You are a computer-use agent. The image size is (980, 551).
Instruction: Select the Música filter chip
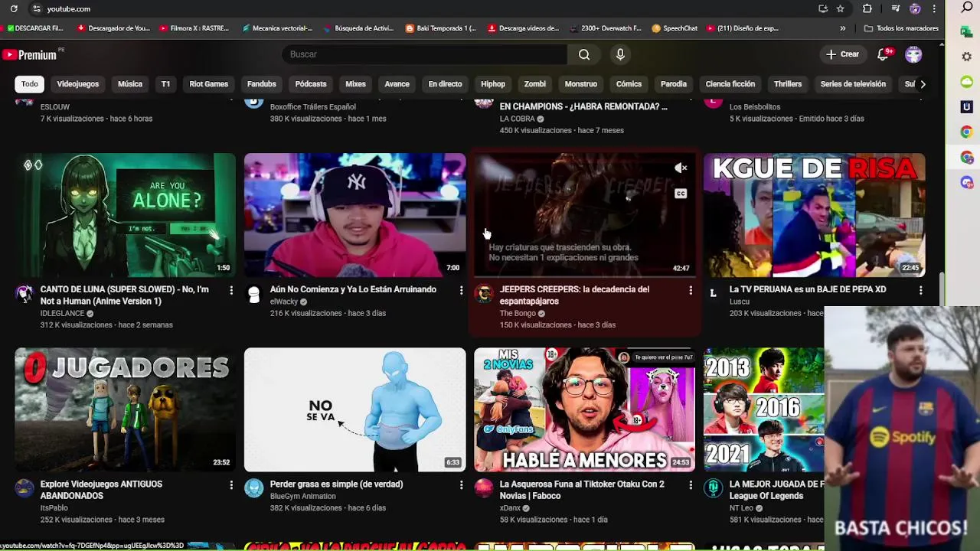130,84
